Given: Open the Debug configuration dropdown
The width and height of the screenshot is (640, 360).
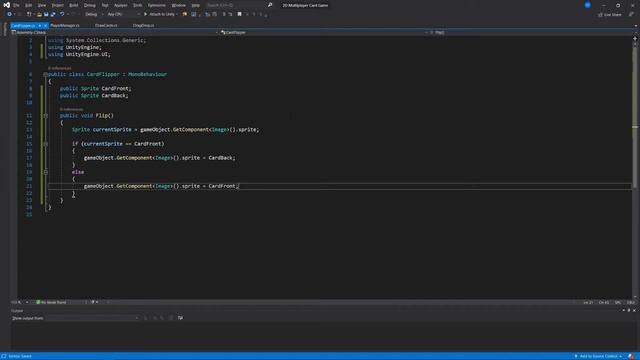Looking at the screenshot, I should [94, 14].
